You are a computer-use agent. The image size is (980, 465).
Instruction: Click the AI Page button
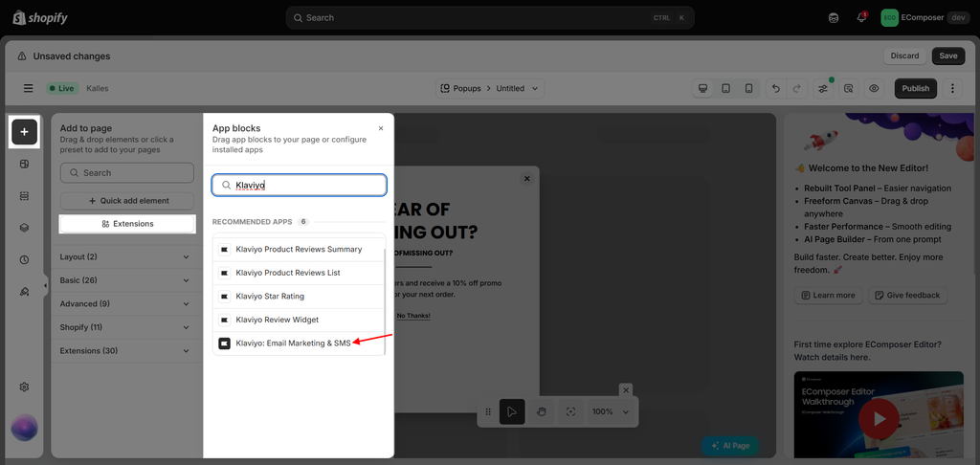pyautogui.click(x=730, y=446)
